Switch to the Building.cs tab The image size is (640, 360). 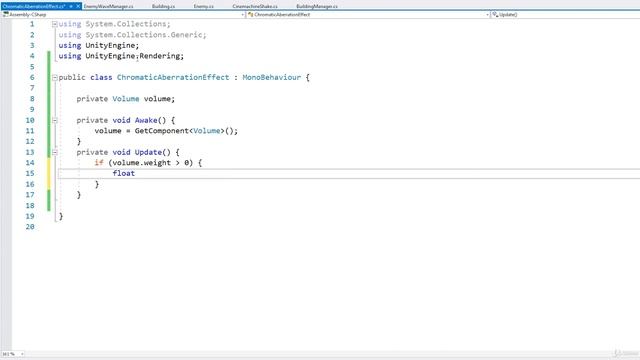pos(163,6)
